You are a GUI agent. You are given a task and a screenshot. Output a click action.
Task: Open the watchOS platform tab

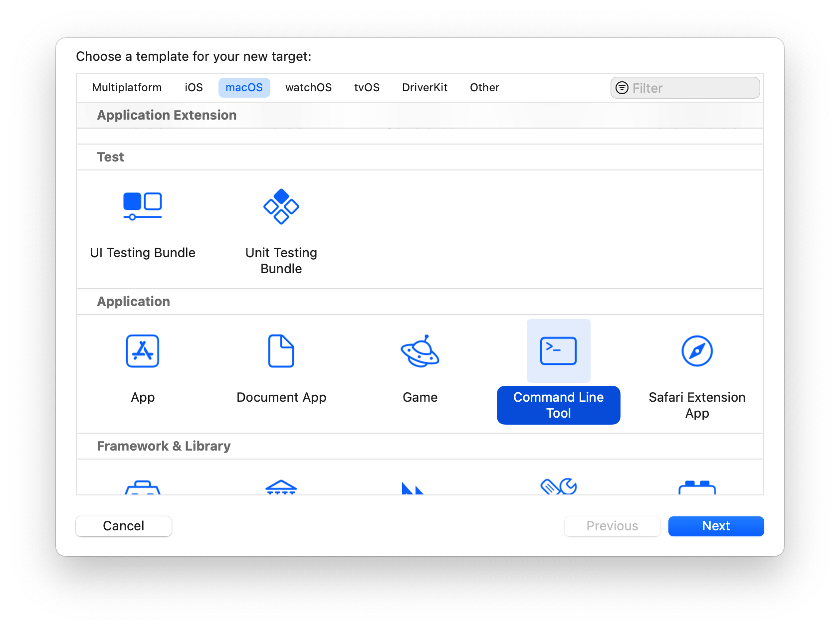click(308, 88)
